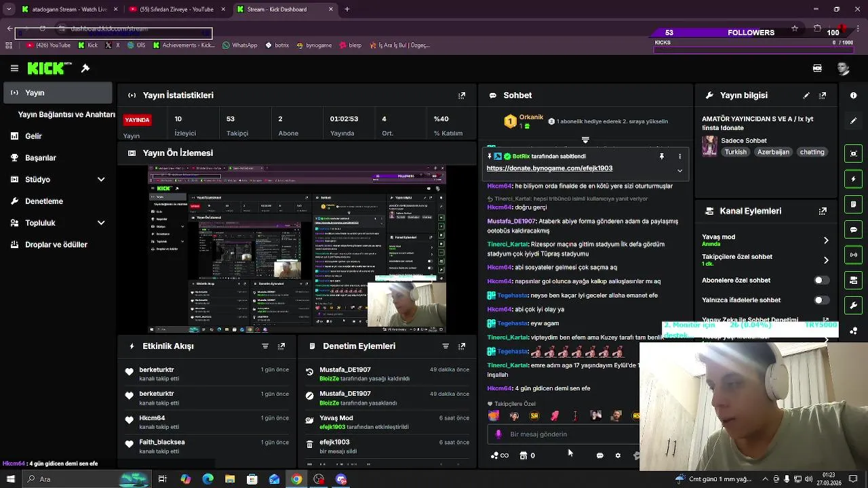Toggle Abonelere özel sohbet switch

point(821,281)
